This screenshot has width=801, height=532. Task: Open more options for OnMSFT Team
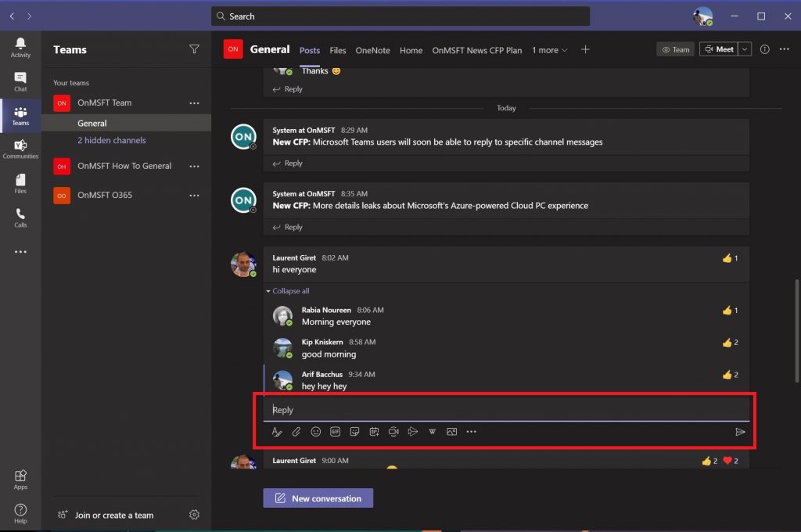194,103
